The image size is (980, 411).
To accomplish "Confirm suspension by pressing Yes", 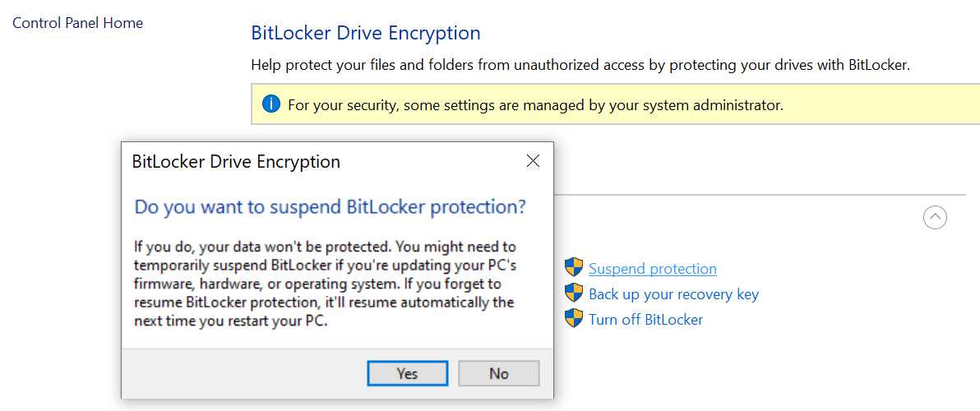I will tap(407, 373).
